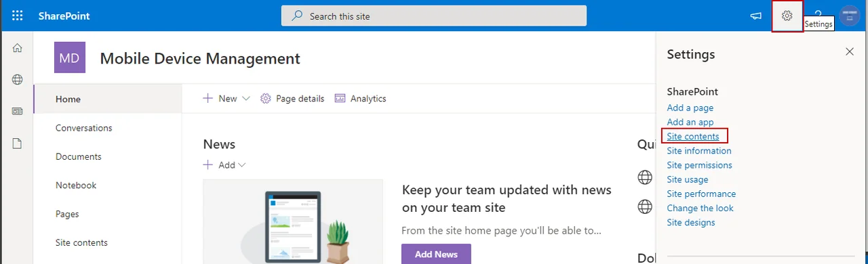
Task: Open Site contents in Settings panel
Action: (693, 136)
